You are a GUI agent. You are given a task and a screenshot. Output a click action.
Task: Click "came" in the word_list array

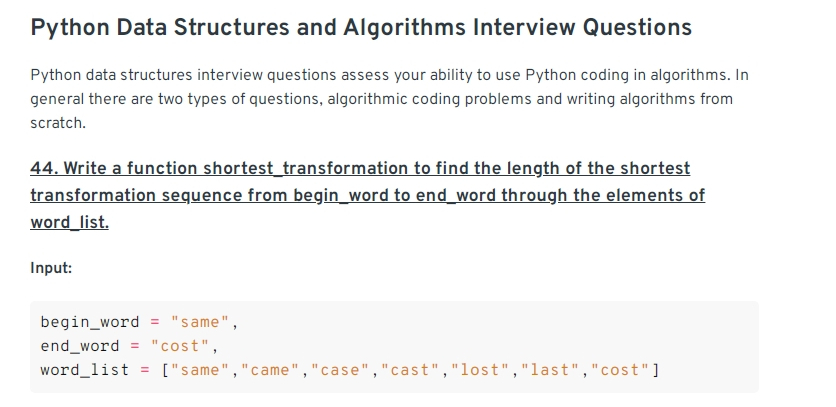pos(270,370)
